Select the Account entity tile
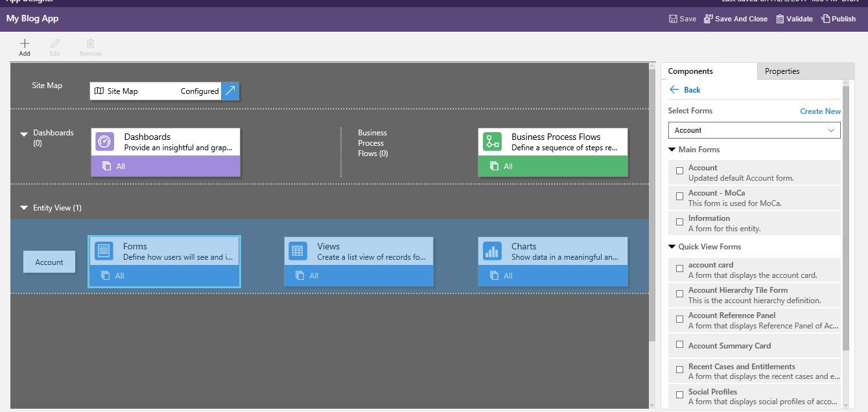868x412 pixels. [49, 262]
